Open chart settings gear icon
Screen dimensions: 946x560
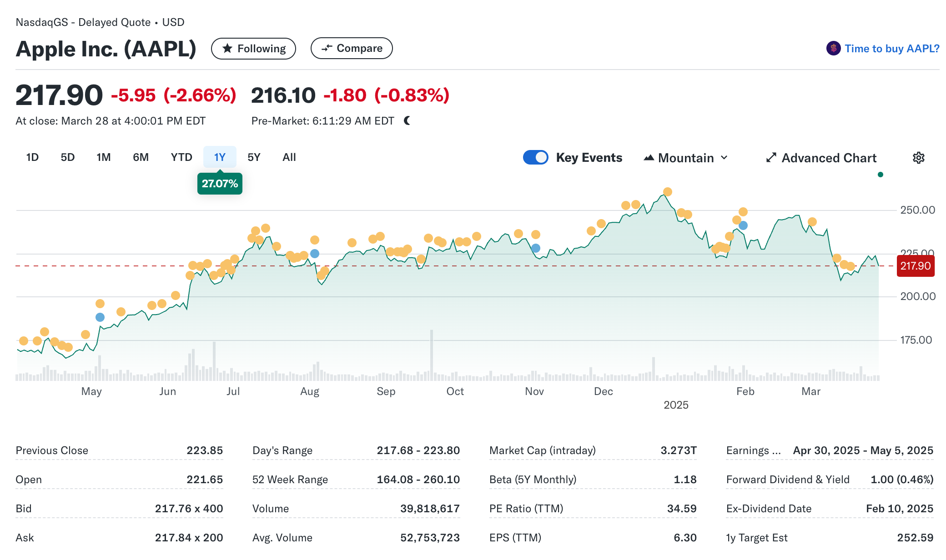pyautogui.click(x=918, y=158)
